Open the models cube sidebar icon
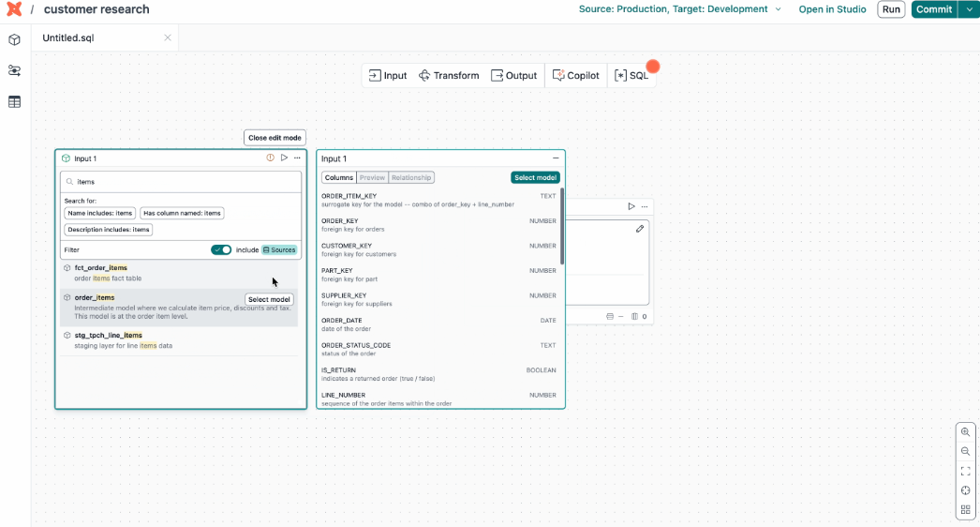The image size is (980, 527). click(14, 40)
